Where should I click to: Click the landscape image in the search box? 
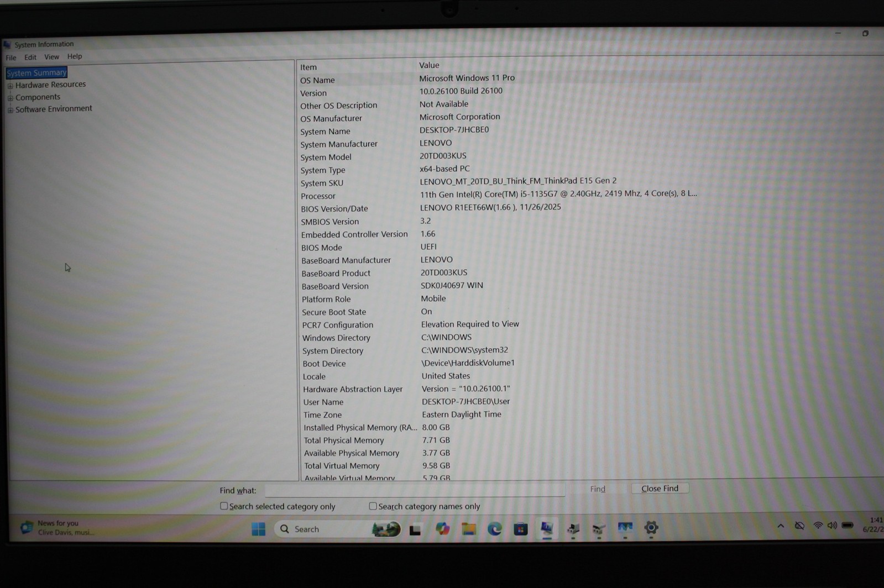click(x=386, y=529)
